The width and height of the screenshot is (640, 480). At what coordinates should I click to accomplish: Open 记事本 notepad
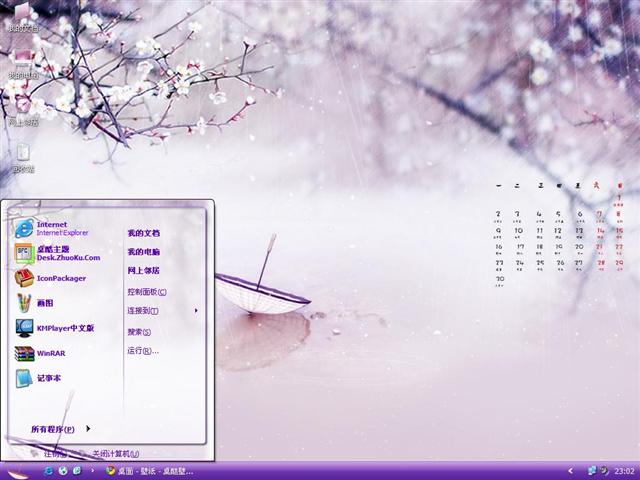pos(38,378)
